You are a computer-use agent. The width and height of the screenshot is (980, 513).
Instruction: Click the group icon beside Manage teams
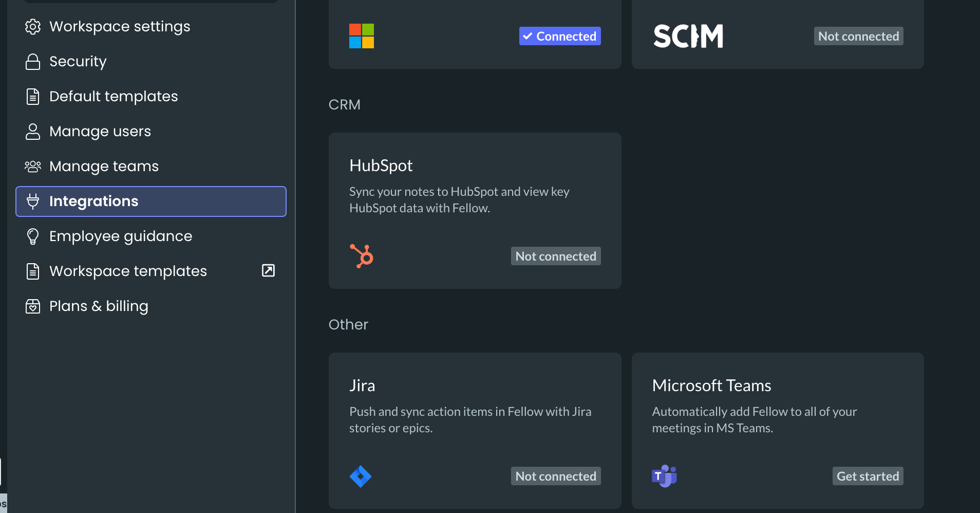point(33,167)
